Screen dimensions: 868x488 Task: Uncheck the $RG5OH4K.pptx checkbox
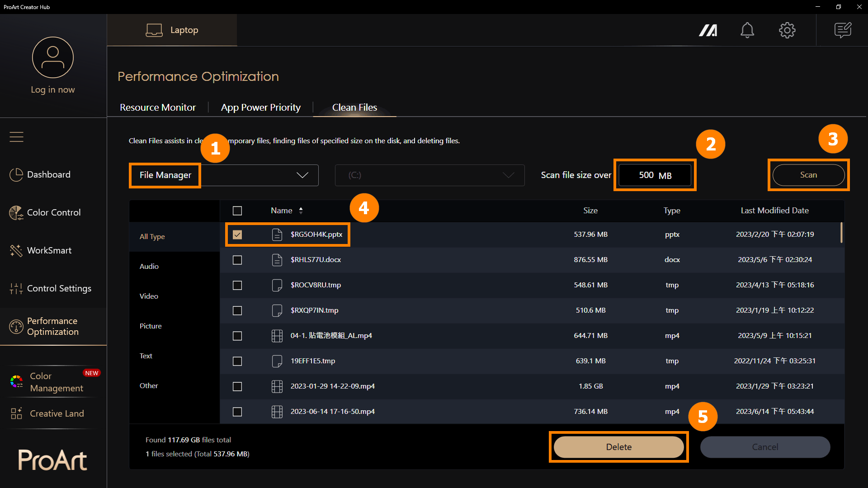click(x=237, y=235)
